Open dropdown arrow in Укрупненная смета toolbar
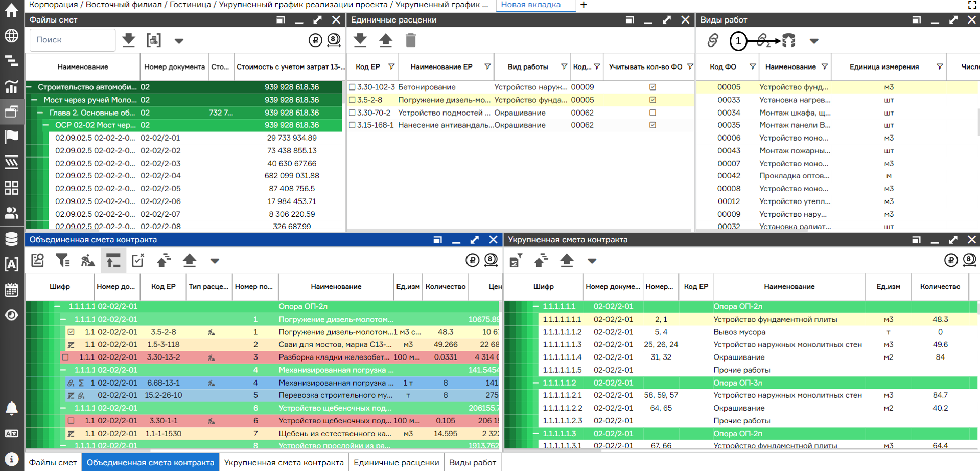Viewport: 980px width, 471px height. point(592,261)
